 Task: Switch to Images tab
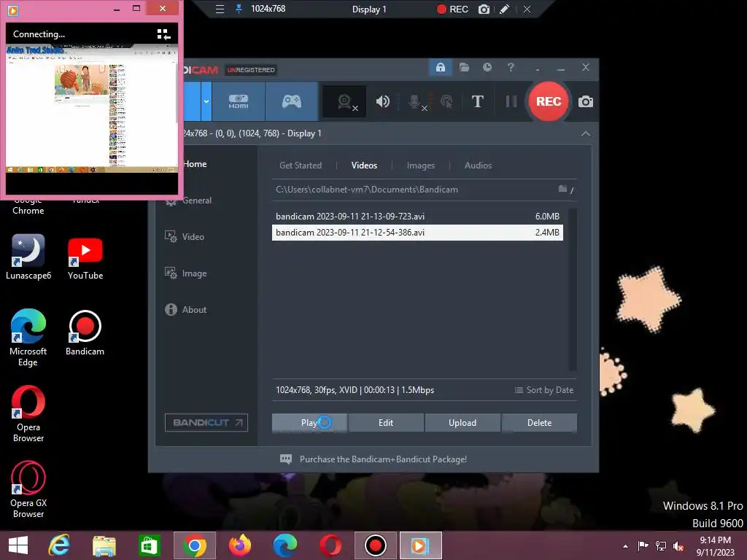point(421,166)
